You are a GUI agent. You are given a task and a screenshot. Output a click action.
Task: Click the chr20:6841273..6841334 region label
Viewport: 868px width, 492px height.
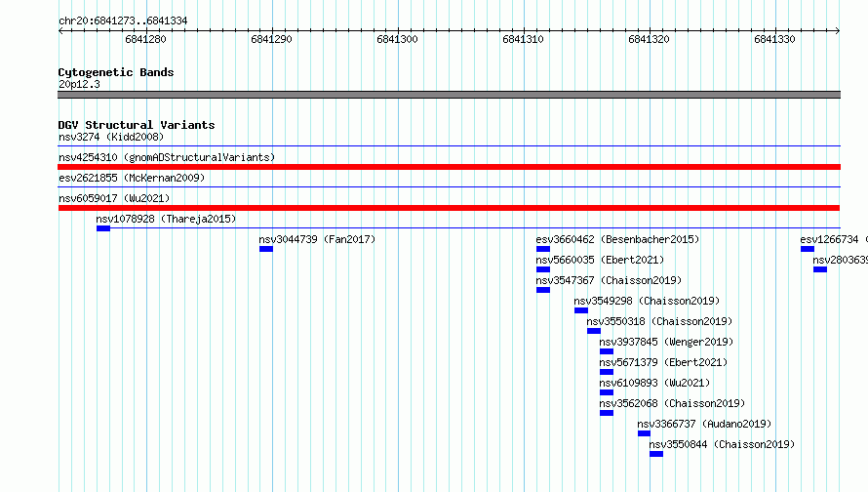point(123,20)
